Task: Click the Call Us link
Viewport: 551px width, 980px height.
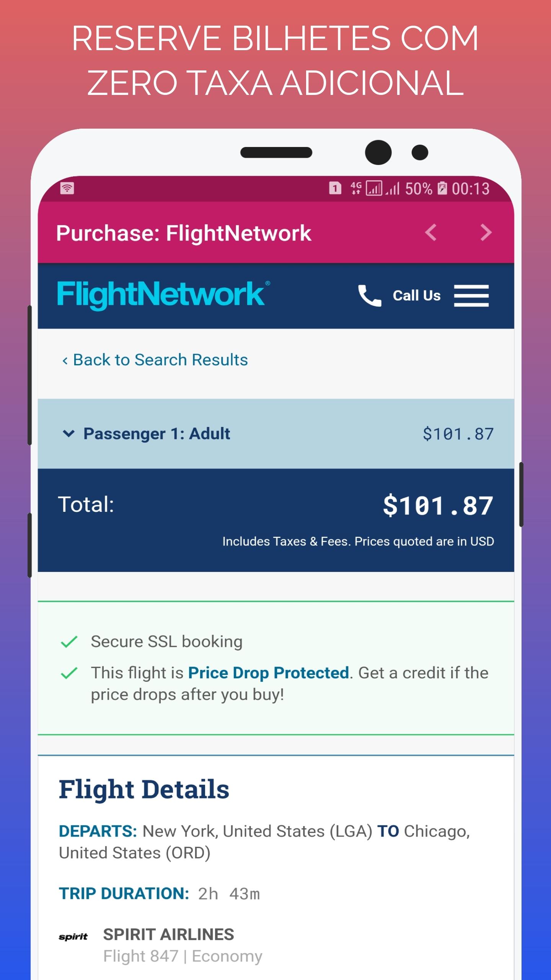Action: (416, 296)
